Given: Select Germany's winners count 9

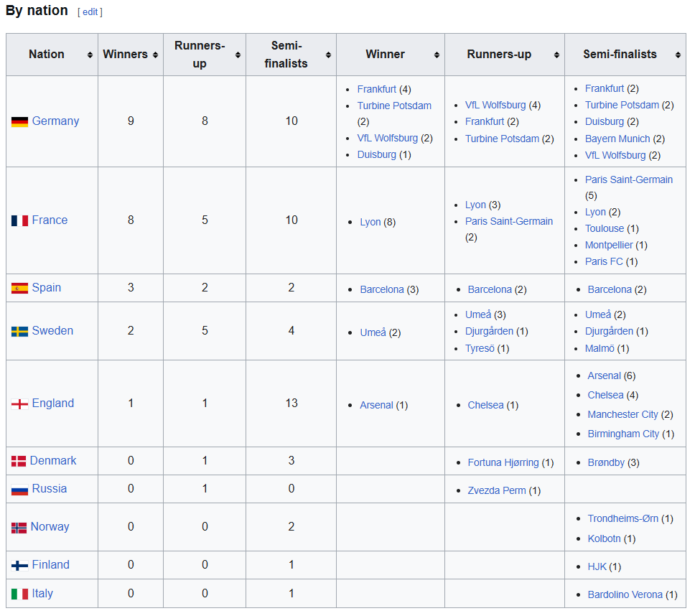Looking at the screenshot, I should tap(131, 121).
